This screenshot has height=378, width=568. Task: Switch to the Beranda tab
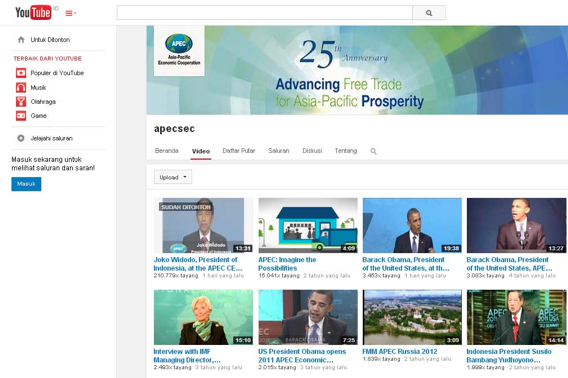(167, 151)
